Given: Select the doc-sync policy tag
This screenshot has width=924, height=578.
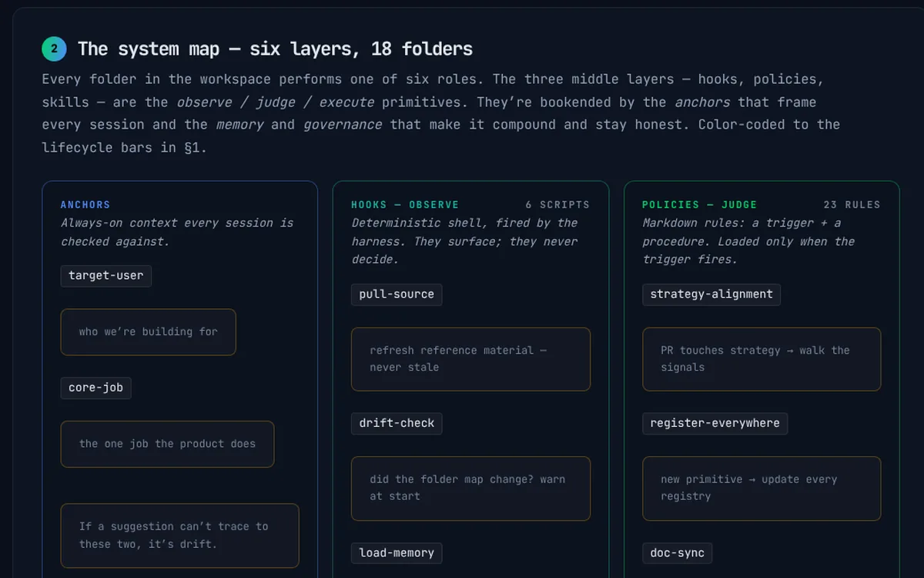Looking at the screenshot, I should click(x=678, y=553).
